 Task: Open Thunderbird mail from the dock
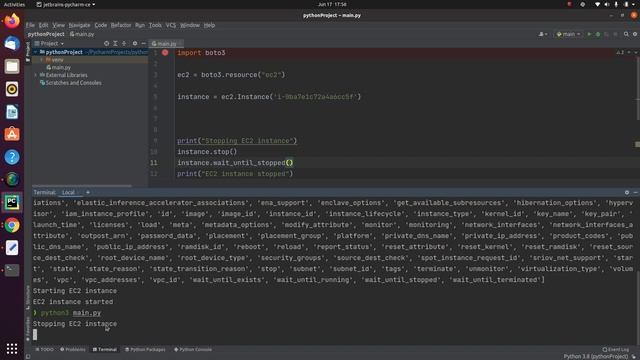coord(12,44)
